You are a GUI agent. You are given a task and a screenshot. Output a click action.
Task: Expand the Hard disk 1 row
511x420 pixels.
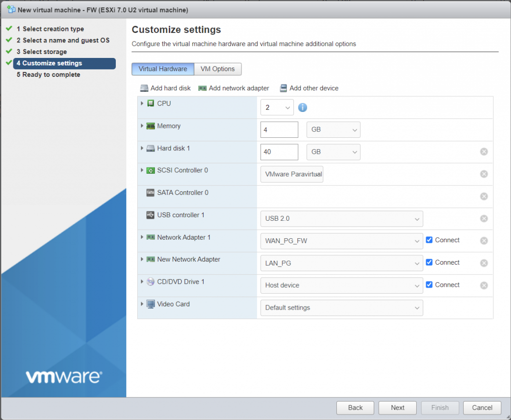pos(142,148)
